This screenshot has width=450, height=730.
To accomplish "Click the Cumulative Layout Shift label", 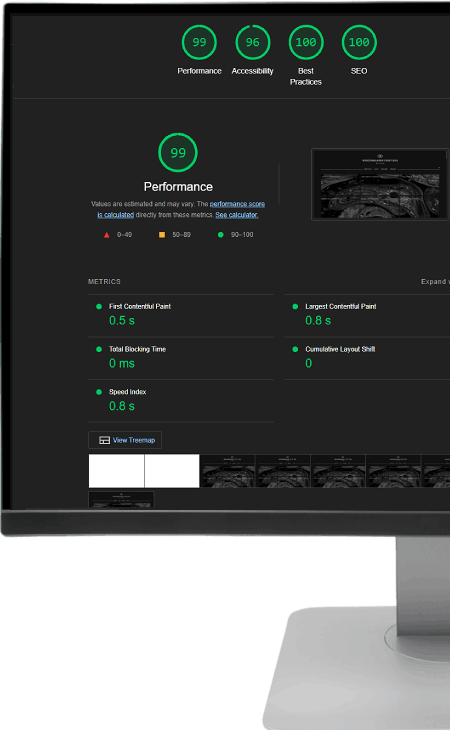I will [x=340, y=349].
